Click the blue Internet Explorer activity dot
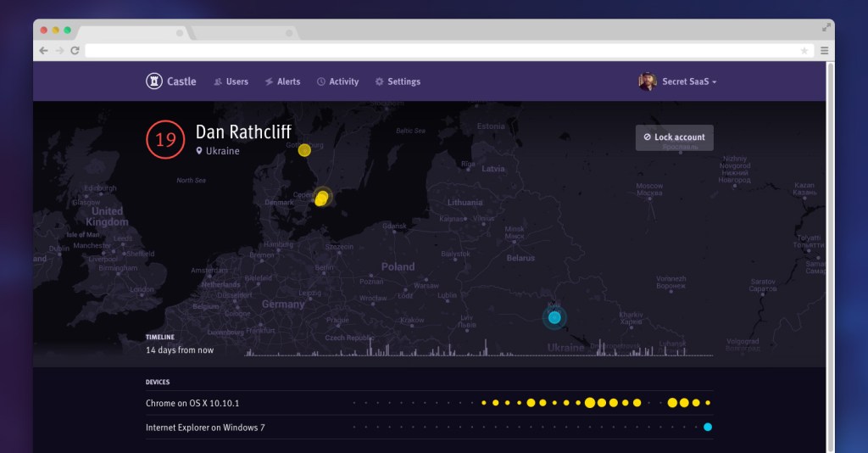The image size is (868, 453). coord(708,427)
